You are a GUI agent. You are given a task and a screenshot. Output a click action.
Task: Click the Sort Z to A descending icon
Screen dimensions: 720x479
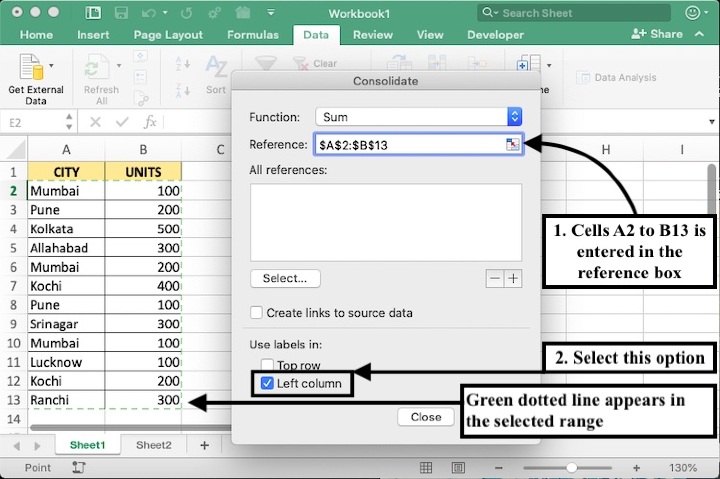coord(183,90)
